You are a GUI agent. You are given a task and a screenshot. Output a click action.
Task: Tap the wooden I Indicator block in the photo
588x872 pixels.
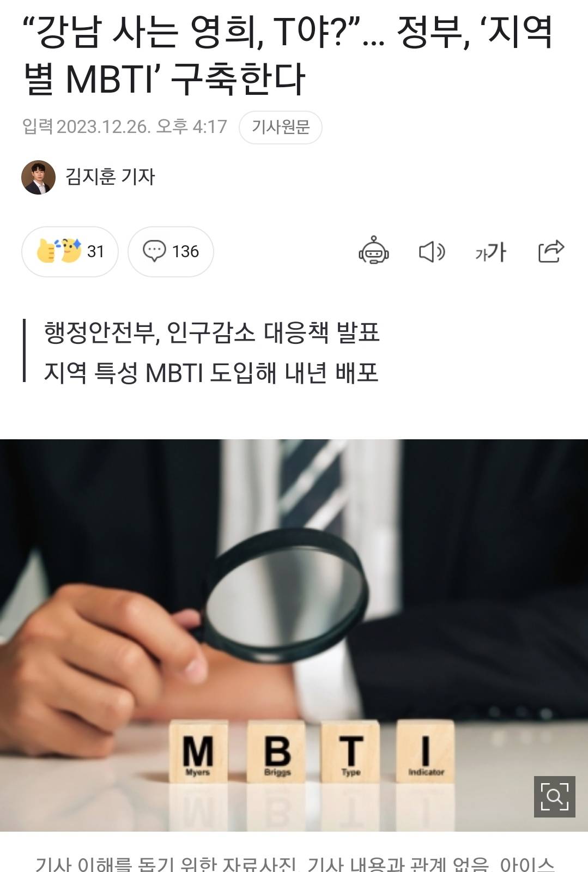(426, 752)
